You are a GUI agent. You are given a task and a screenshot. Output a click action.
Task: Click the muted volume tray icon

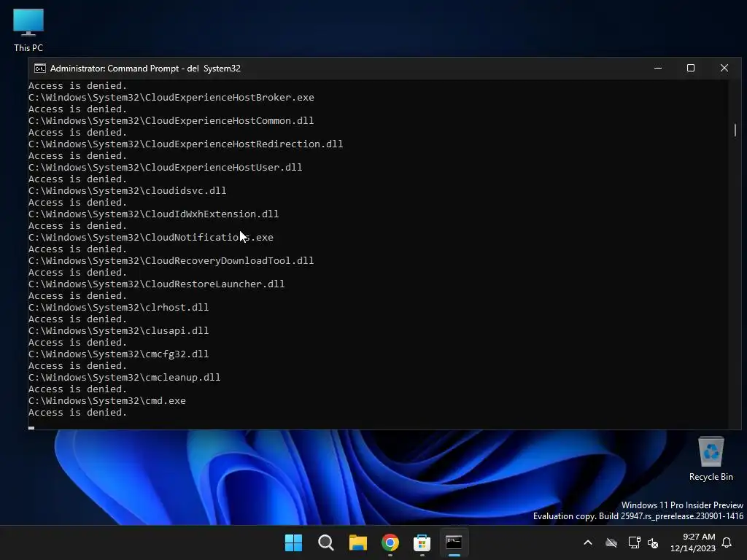click(653, 542)
